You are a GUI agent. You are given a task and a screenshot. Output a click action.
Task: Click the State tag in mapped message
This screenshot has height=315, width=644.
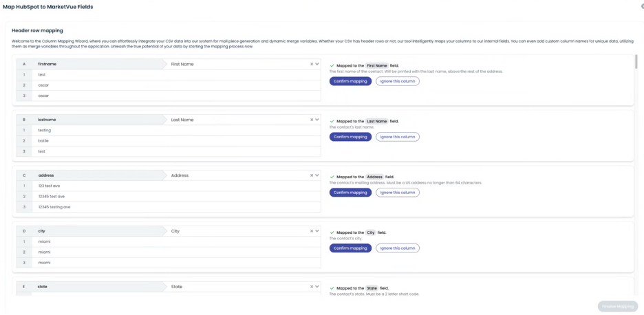pyautogui.click(x=372, y=288)
